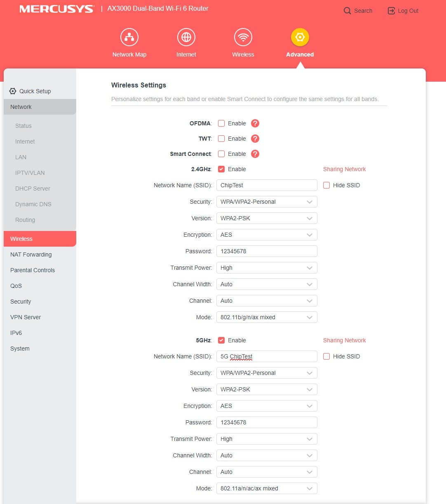The image size is (446, 504).
Task: Open help icon next to TWT
Action: pos(255,139)
